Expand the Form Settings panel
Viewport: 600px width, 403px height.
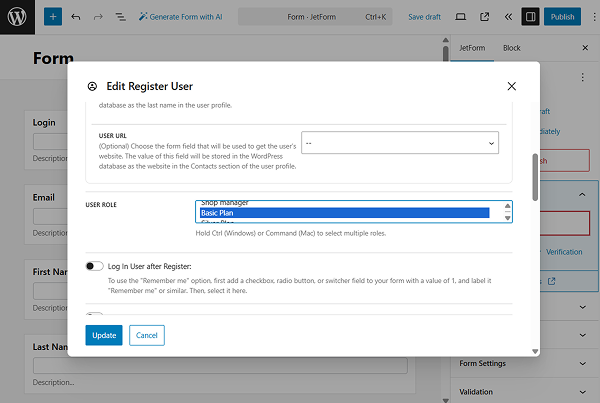tap(525, 363)
